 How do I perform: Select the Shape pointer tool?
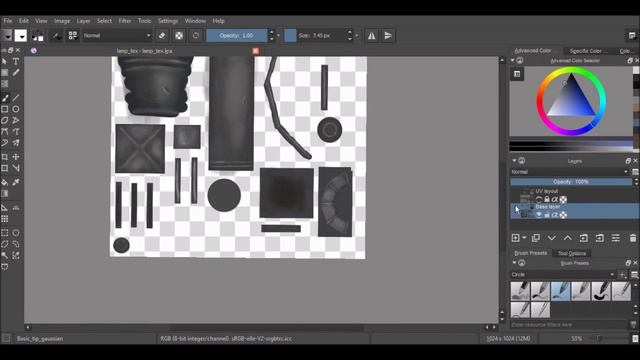5,61
